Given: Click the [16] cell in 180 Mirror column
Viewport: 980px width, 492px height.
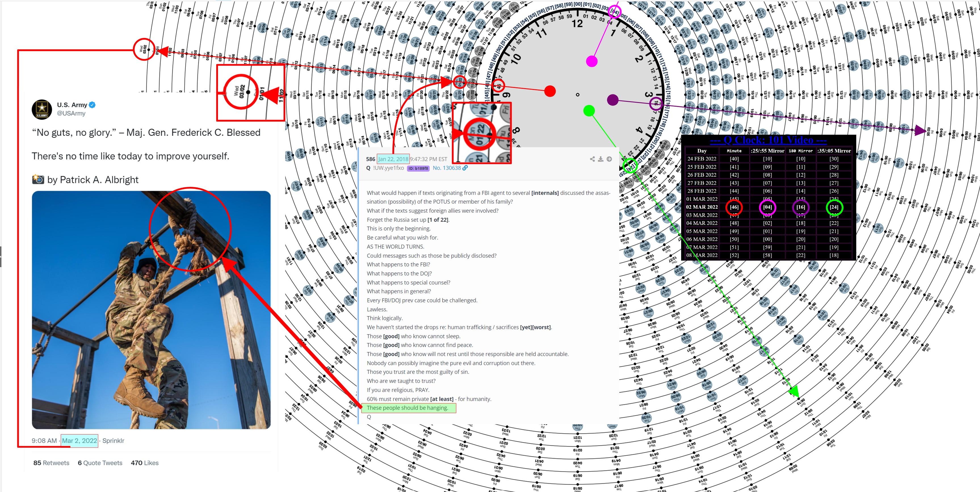Looking at the screenshot, I should click(800, 207).
